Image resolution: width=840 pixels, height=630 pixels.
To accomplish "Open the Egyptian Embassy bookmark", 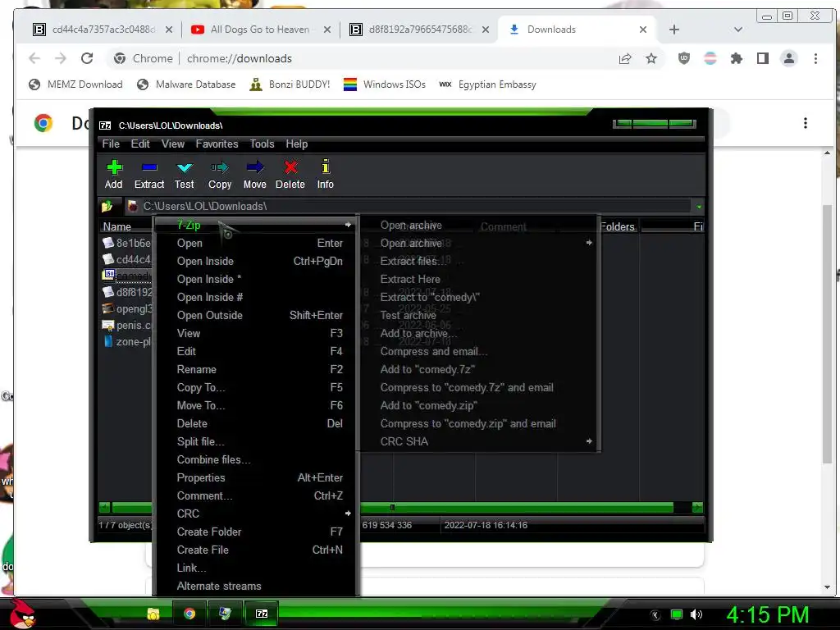I will coord(487,84).
